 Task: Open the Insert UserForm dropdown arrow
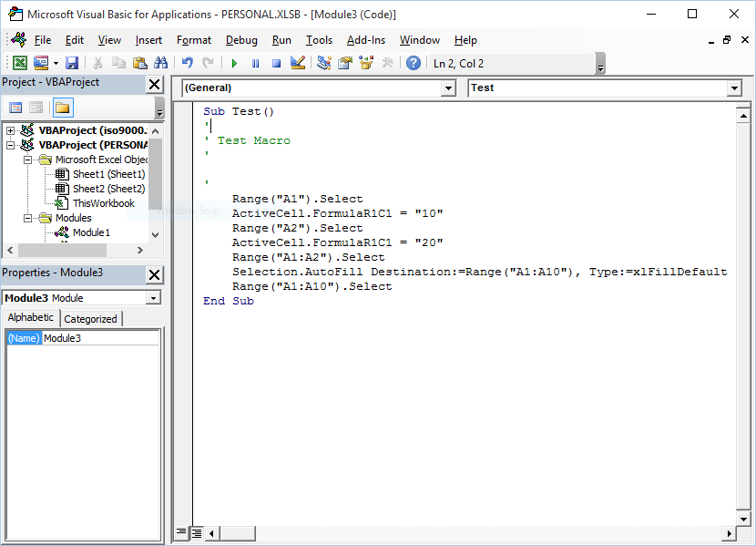[x=56, y=63]
